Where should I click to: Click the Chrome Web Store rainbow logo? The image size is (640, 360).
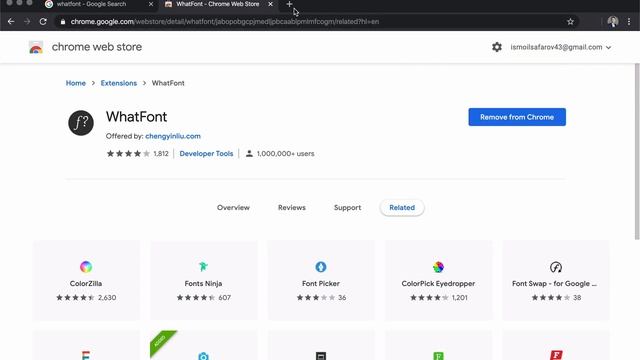[x=36, y=47]
